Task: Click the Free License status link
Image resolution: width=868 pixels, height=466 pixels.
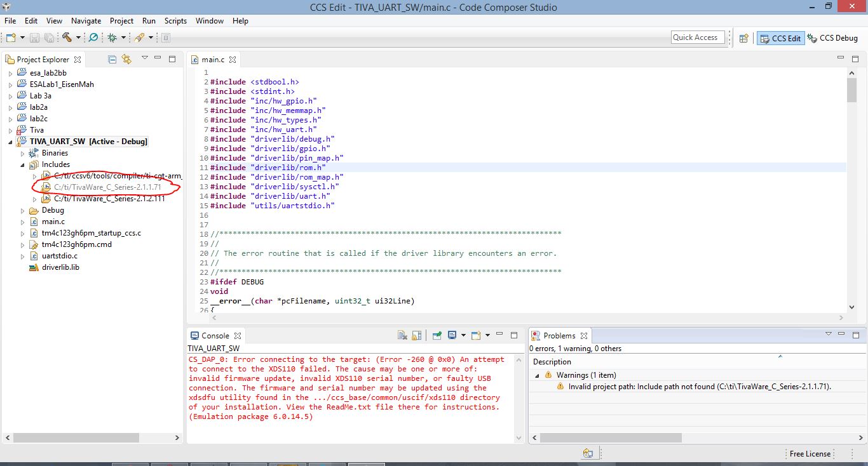Action: pos(810,454)
